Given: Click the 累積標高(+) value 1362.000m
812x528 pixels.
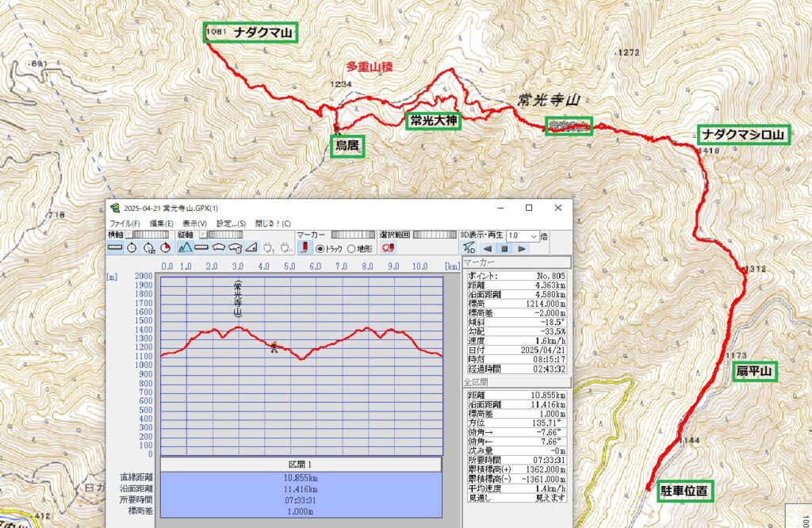Looking at the screenshot, I should pyautogui.click(x=546, y=469).
